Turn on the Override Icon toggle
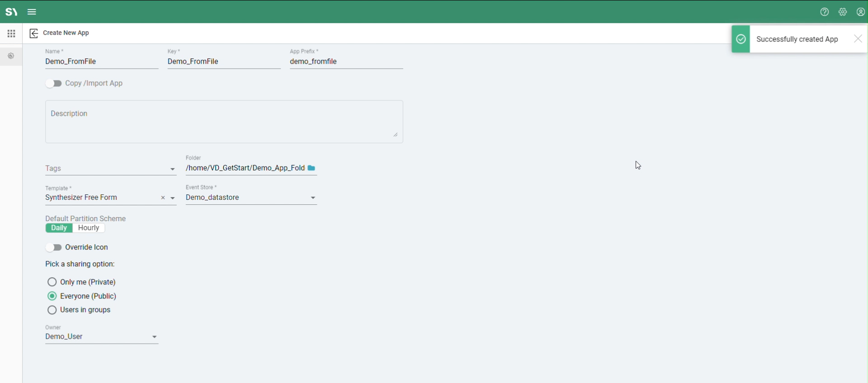Image resolution: width=868 pixels, height=383 pixels. click(54, 248)
